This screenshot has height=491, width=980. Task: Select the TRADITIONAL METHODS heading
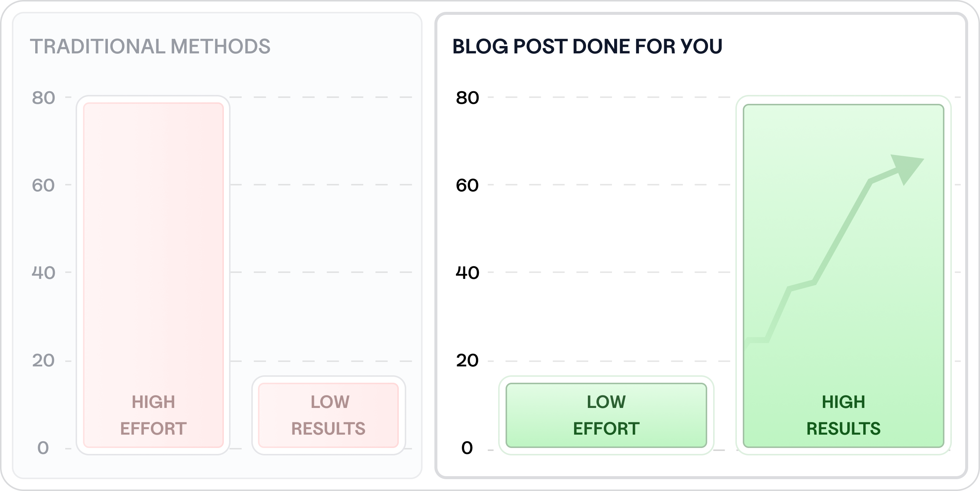tap(150, 46)
